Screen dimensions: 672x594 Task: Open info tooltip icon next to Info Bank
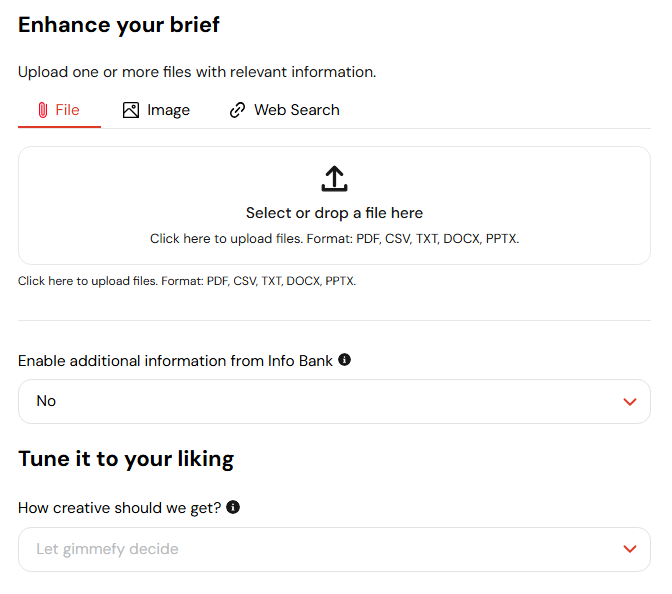click(x=344, y=360)
